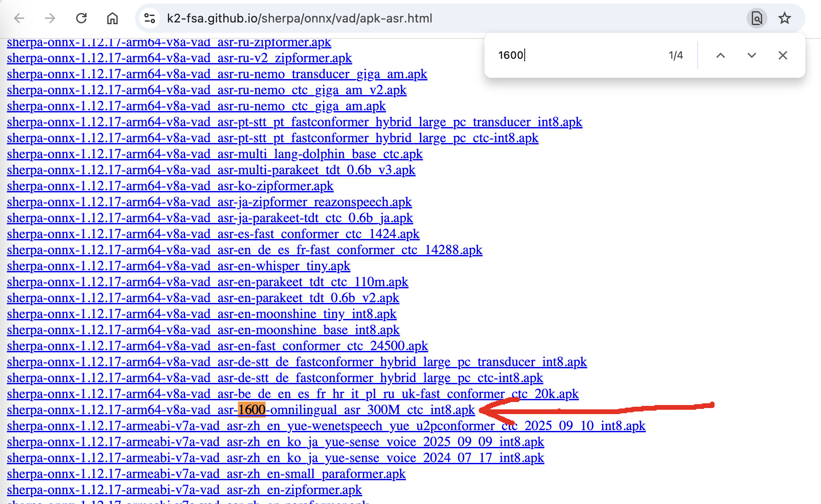Open the site information icon in address bar
Image resolution: width=821 pixels, height=504 pixels.
click(150, 18)
